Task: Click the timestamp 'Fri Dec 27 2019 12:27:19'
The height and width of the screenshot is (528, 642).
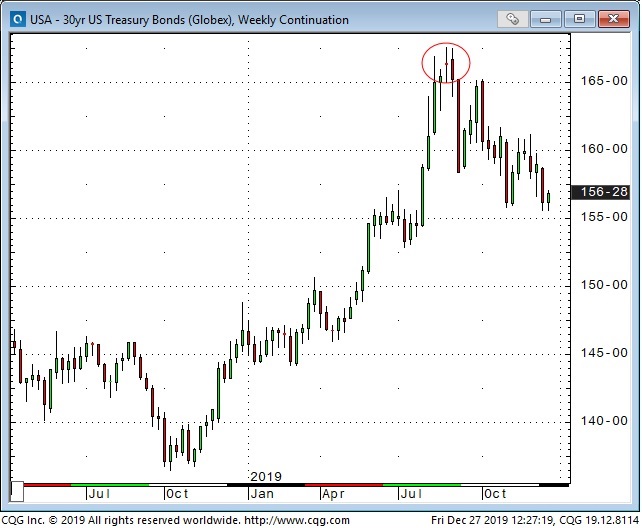Action: click(493, 520)
